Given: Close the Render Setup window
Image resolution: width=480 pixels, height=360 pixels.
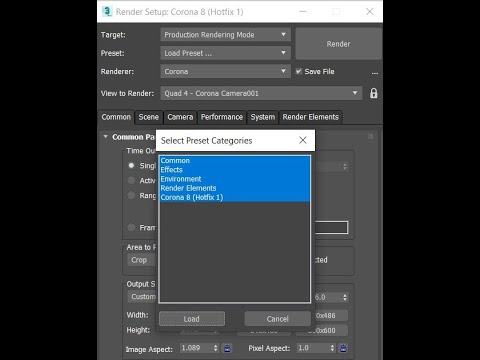Looking at the screenshot, I should [370, 12].
